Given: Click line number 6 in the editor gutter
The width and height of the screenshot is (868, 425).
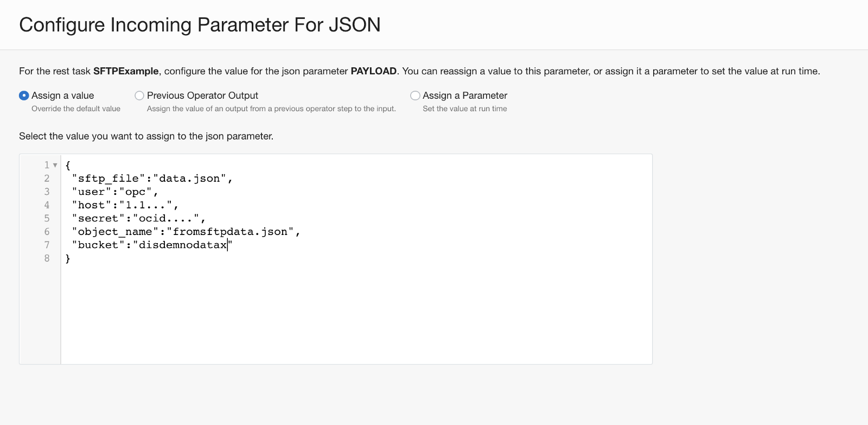Looking at the screenshot, I should click(47, 232).
